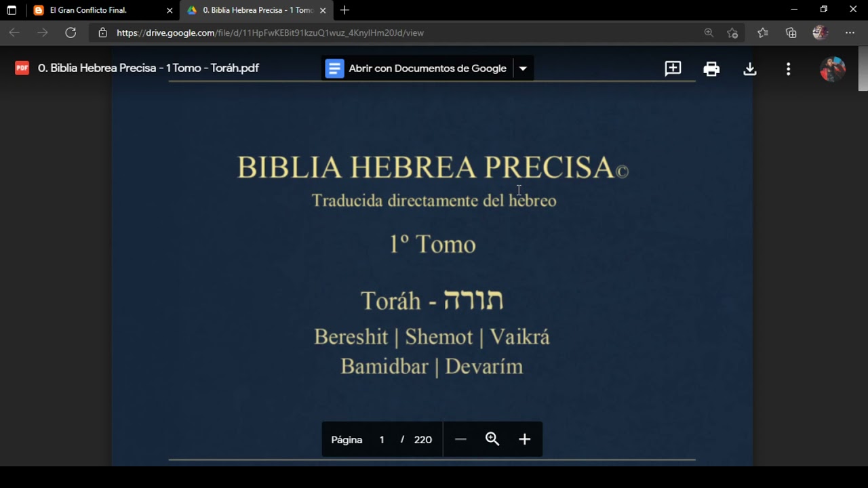This screenshot has width=868, height=488.
Task: Click the Google Docs icon
Action: click(x=334, y=68)
